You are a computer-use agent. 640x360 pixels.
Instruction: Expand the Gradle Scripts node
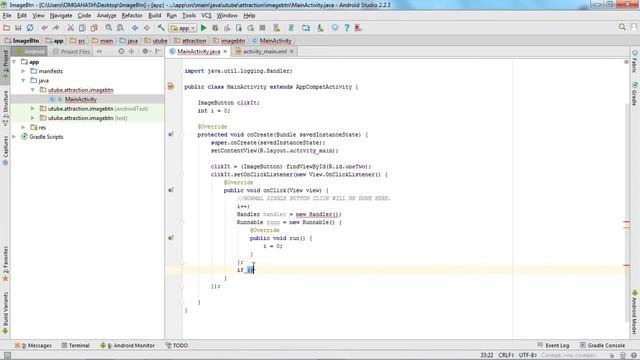(14, 137)
